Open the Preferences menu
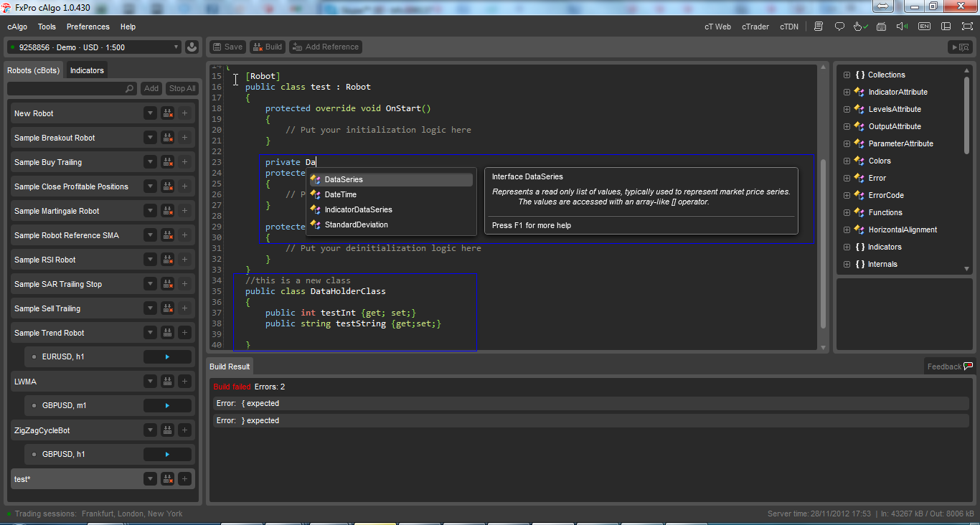Viewport: 980px width, 525px height. 88,27
